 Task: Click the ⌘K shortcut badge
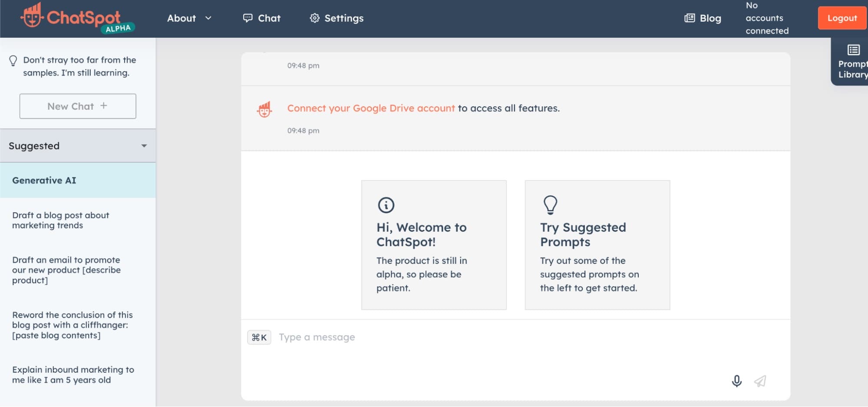click(x=259, y=337)
